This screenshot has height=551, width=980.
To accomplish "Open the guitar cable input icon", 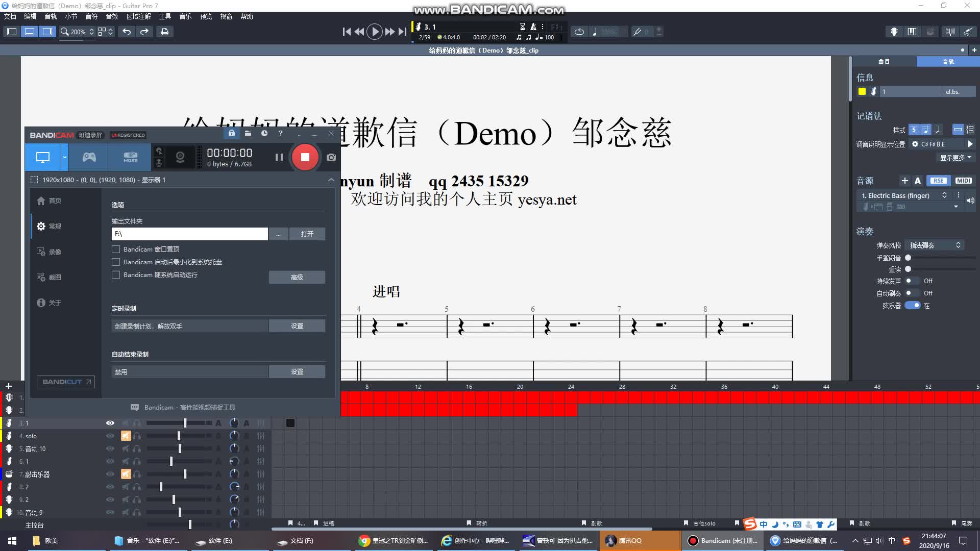I will 968,32.
